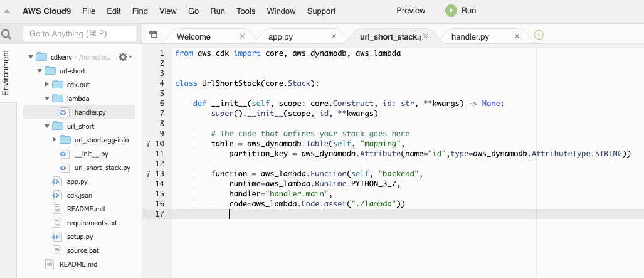
Task: Open the Find menu
Action: click(140, 11)
